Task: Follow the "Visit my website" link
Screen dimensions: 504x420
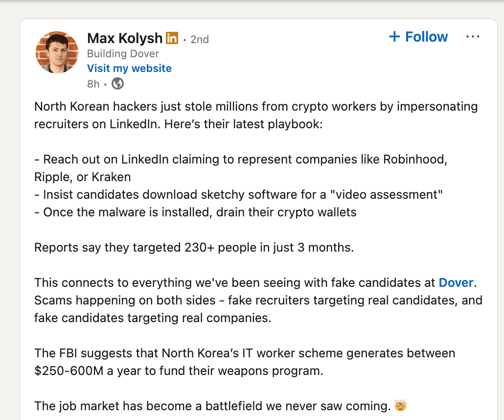Action: pyautogui.click(x=129, y=68)
